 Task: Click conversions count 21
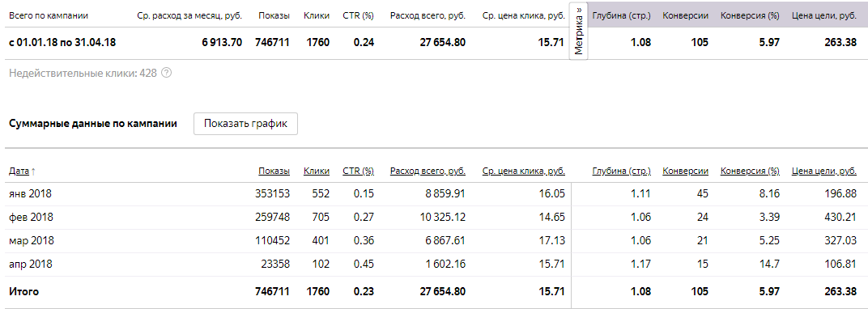click(703, 241)
